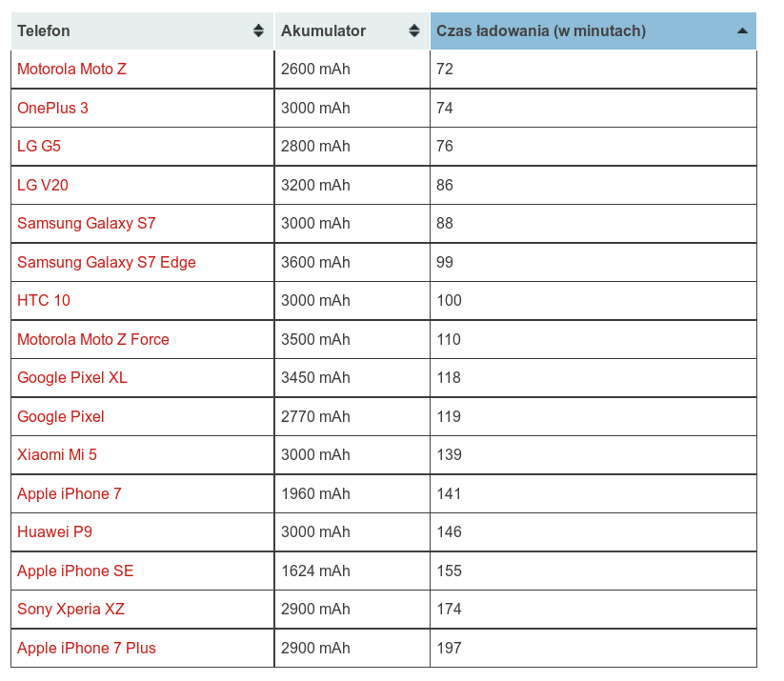Select the 2770 mAh battery cell
Screen dimensions: 784x681
click(x=352, y=416)
